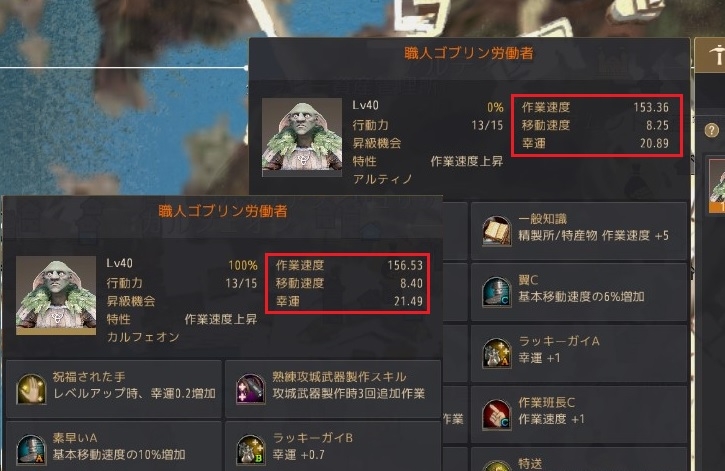Click the 作業速度 156.53 stat value
This screenshot has height=471, width=725.
click(x=405, y=265)
